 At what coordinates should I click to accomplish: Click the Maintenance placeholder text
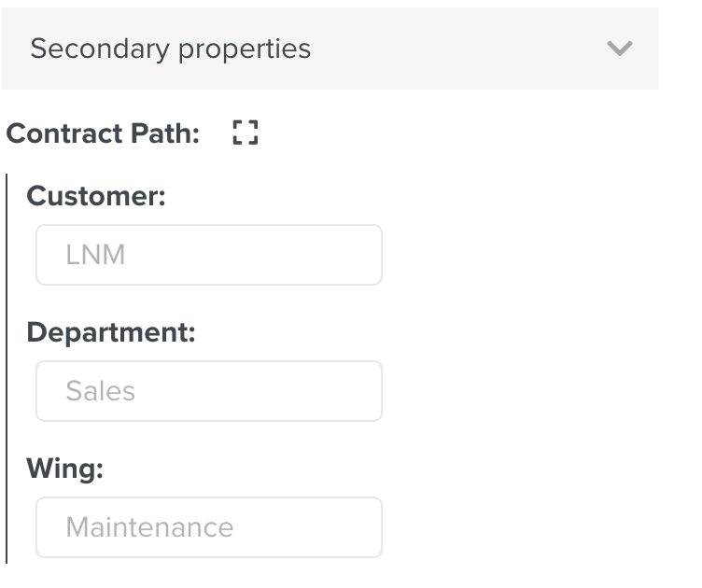click(x=149, y=527)
